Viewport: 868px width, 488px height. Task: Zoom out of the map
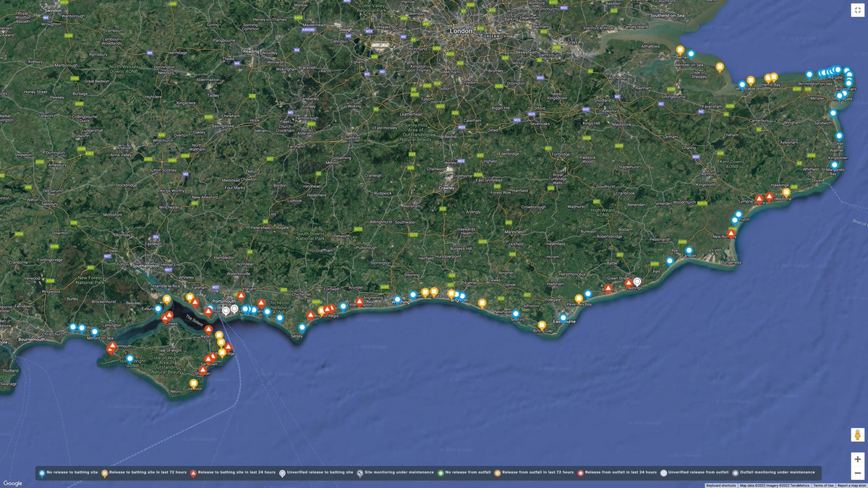(x=857, y=473)
